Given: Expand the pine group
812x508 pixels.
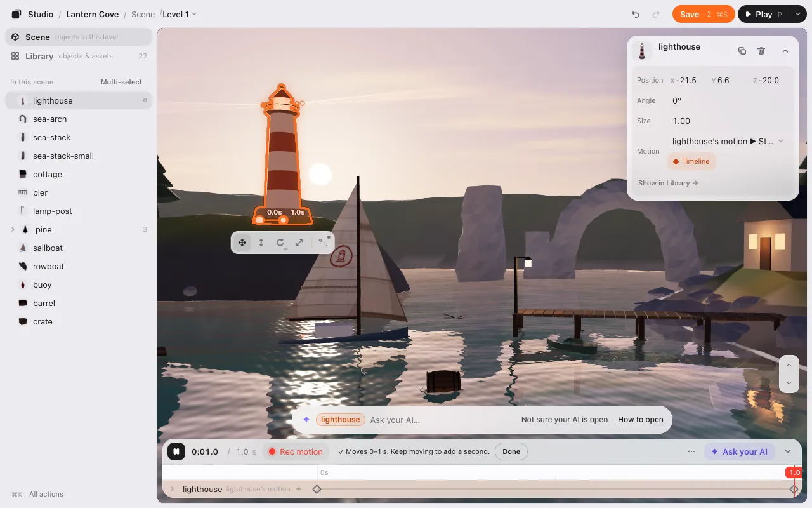Looking at the screenshot, I should (x=13, y=229).
